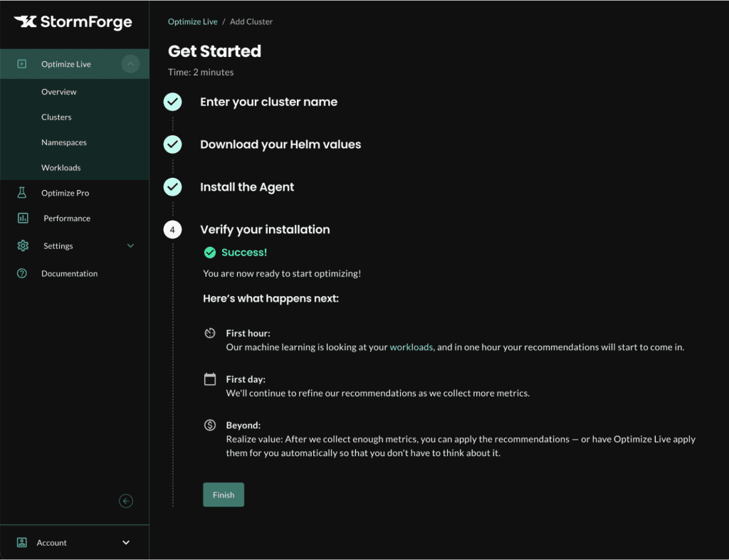Follow the Optimize Live breadcrumb link

192,22
